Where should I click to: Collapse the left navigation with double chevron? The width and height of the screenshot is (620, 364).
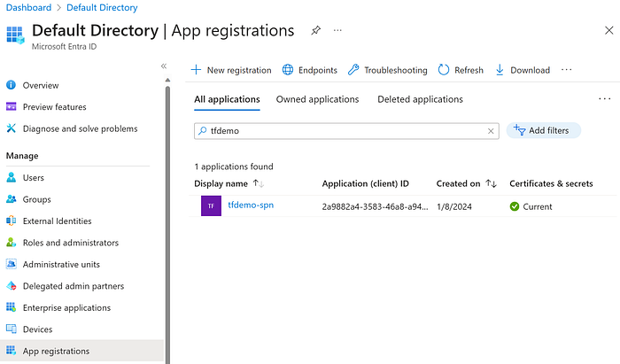(x=164, y=66)
